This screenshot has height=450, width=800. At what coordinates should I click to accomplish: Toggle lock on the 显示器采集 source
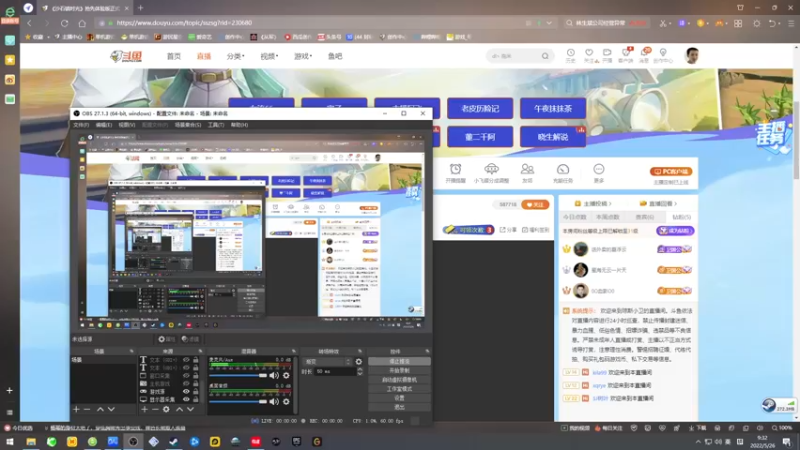pos(195,399)
